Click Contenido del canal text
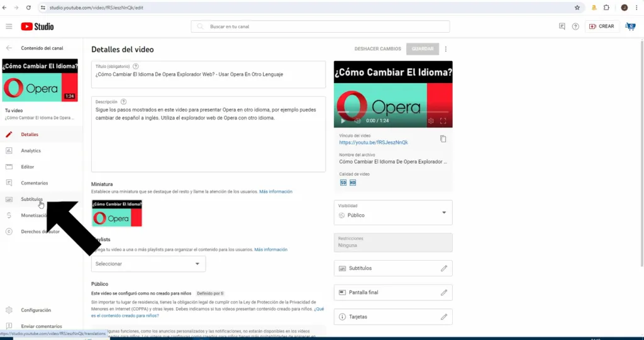The width and height of the screenshot is (644, 340). coord(42,48)
